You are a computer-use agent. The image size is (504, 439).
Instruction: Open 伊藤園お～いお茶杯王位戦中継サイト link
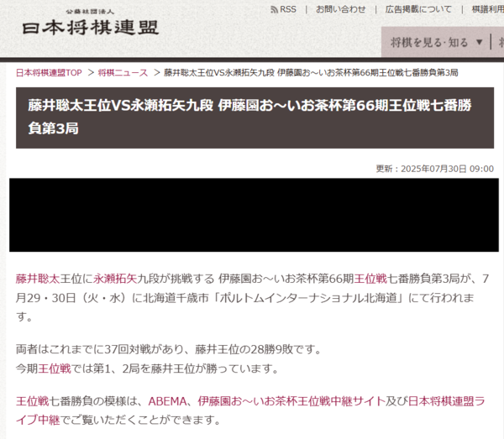click(x=291, y=401)
